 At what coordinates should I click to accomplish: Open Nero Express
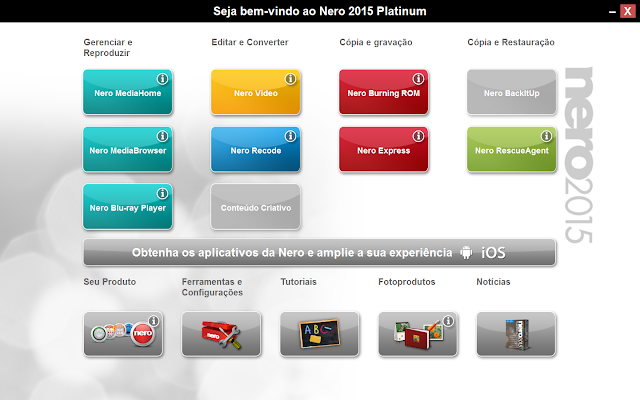(384, 149)
